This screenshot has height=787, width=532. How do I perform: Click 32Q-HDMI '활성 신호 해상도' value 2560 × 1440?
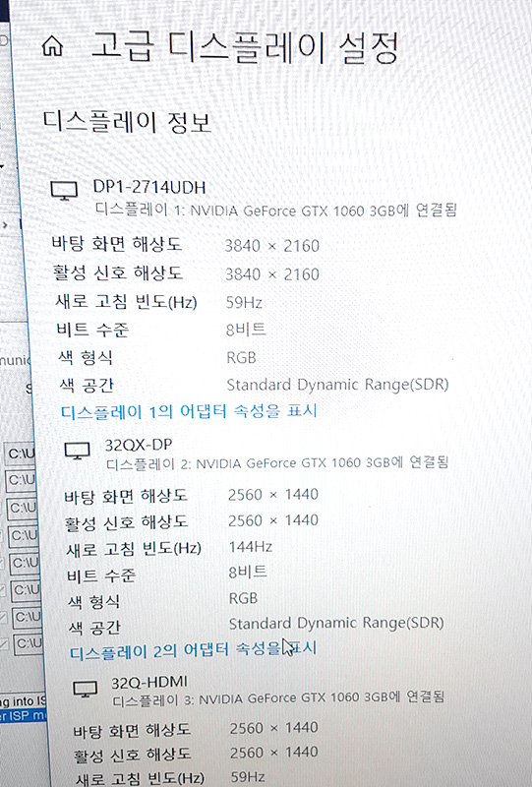pyautogui.click(x=274, y=753)
